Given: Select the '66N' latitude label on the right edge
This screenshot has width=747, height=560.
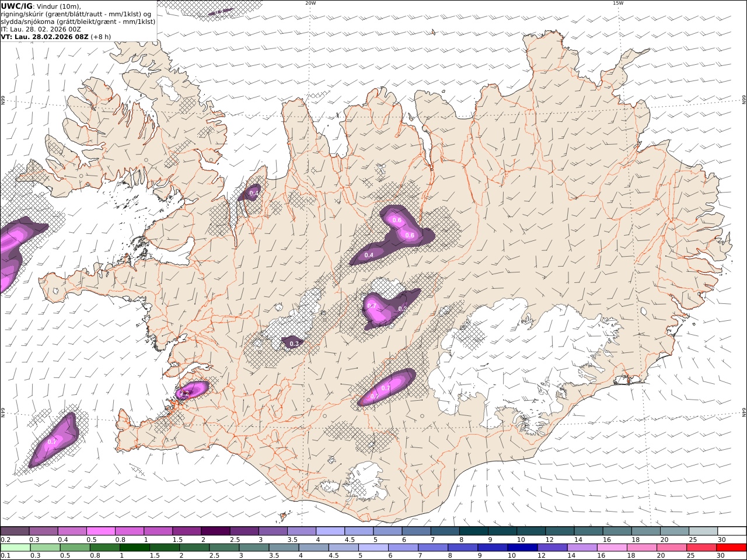Looking at the screenshot, I should 743,100.
